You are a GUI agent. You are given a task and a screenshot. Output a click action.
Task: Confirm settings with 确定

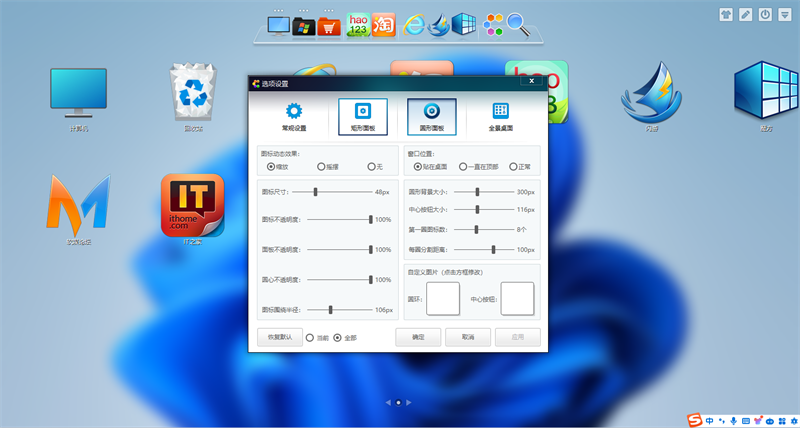418,337
